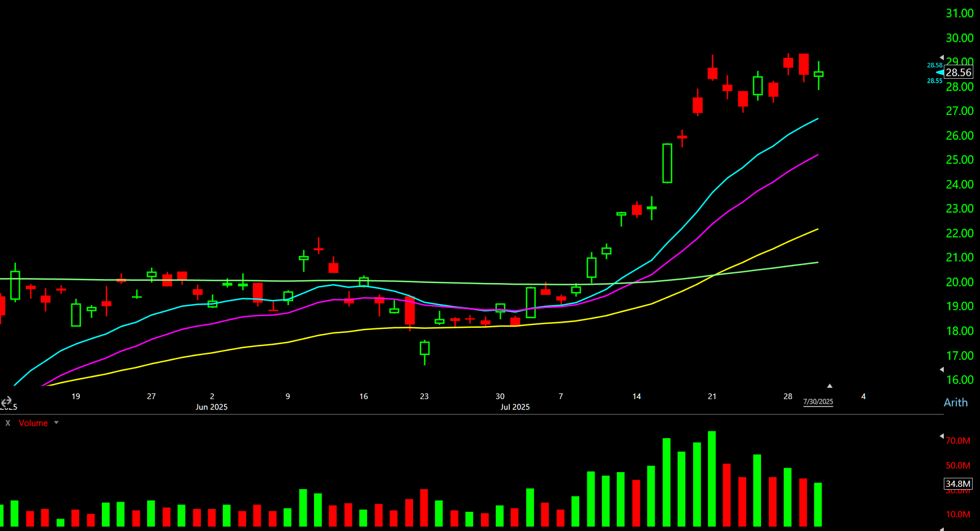
Task: Click the Jul 2025 time axis label
Action: pos(515,407)
